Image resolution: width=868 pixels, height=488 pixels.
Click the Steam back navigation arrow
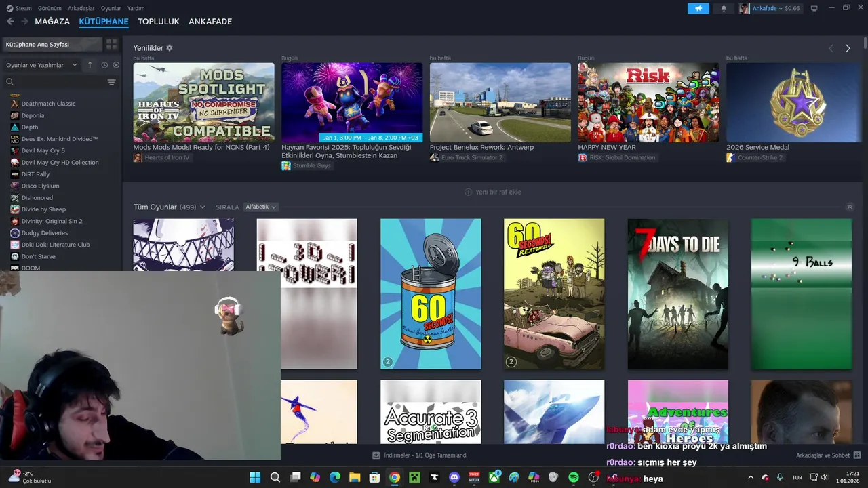pos(10,22)
